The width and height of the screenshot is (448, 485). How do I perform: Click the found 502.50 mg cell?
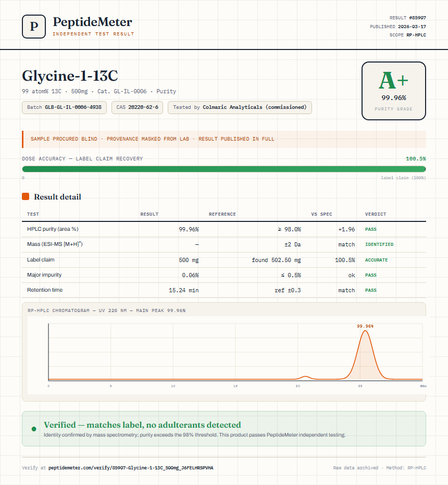tap(276, 260)
